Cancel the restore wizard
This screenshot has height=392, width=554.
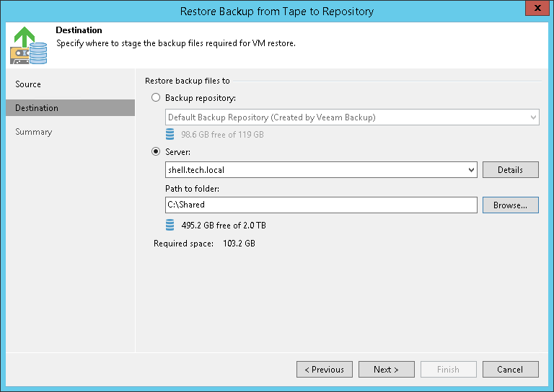click(x=510, y=370)
